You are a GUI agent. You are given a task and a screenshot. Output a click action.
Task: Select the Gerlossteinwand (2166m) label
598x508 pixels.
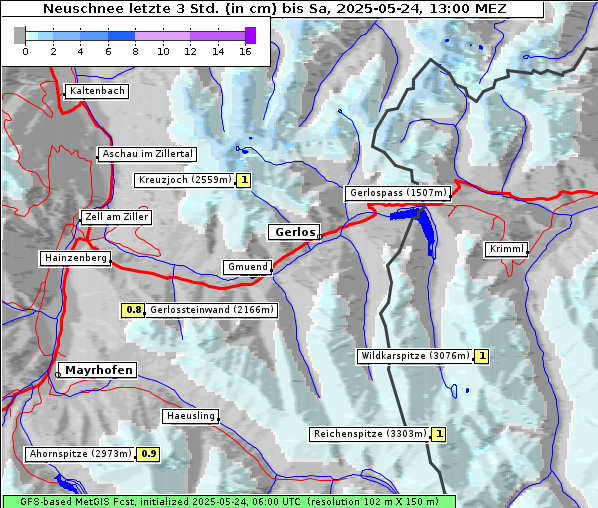[211, 310]
